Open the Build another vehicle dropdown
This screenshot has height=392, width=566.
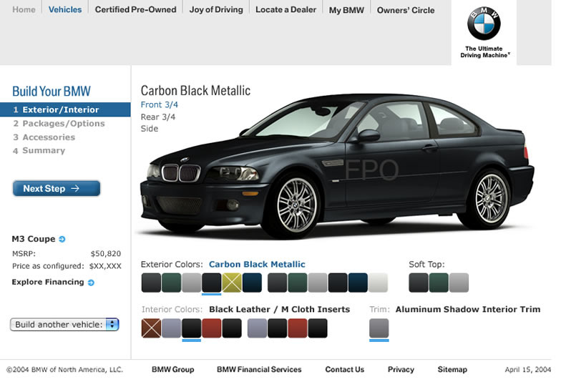64,325
